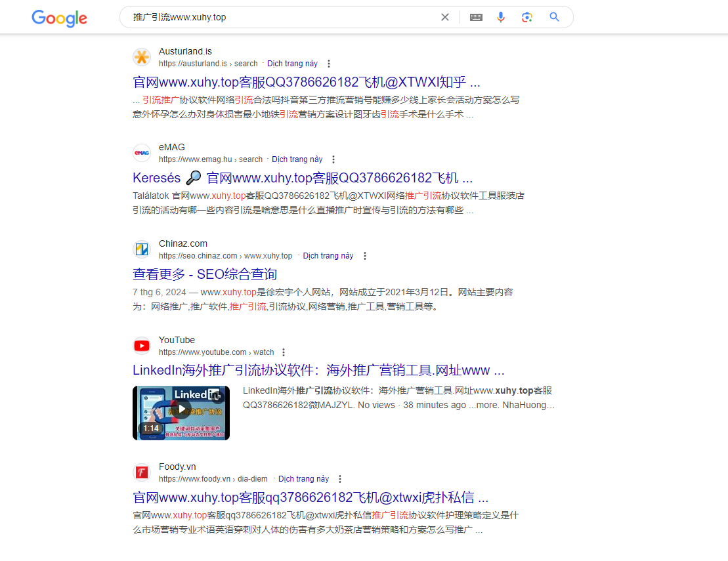Open the on-screen keyboard icon
The image size is (728, 561).
pos(476,16)
